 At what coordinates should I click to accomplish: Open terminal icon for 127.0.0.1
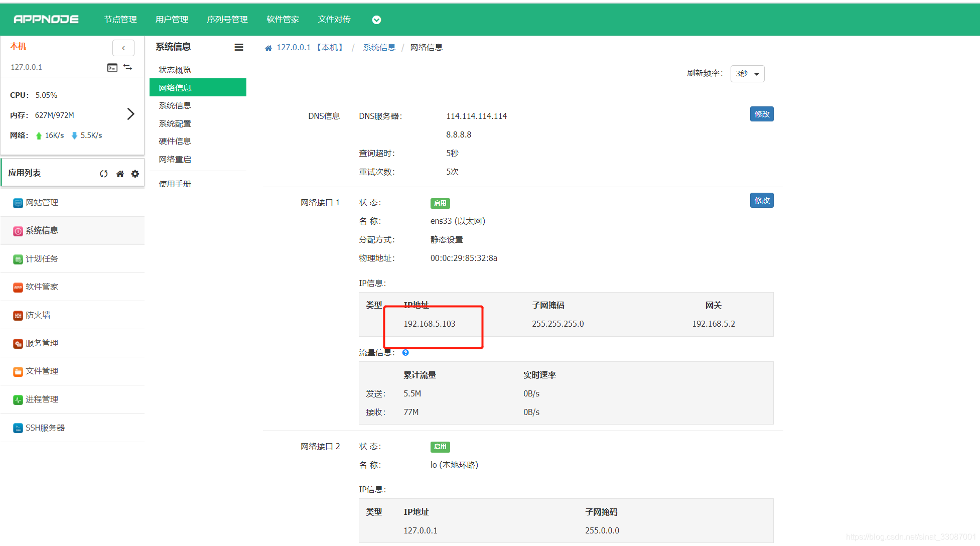(112, 67)
